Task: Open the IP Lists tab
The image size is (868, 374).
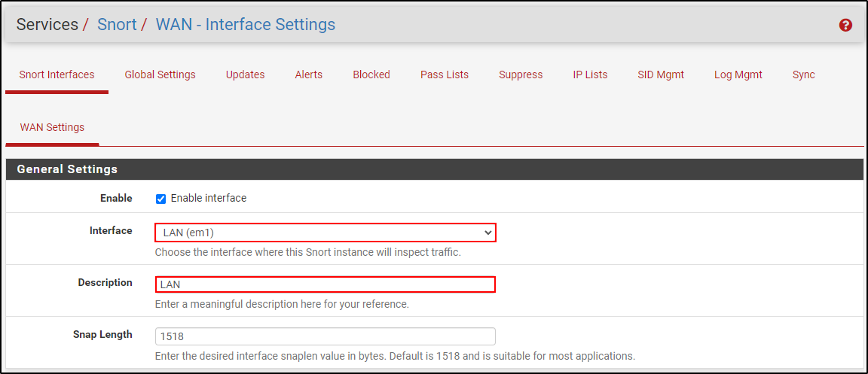Action: point(590,74)
